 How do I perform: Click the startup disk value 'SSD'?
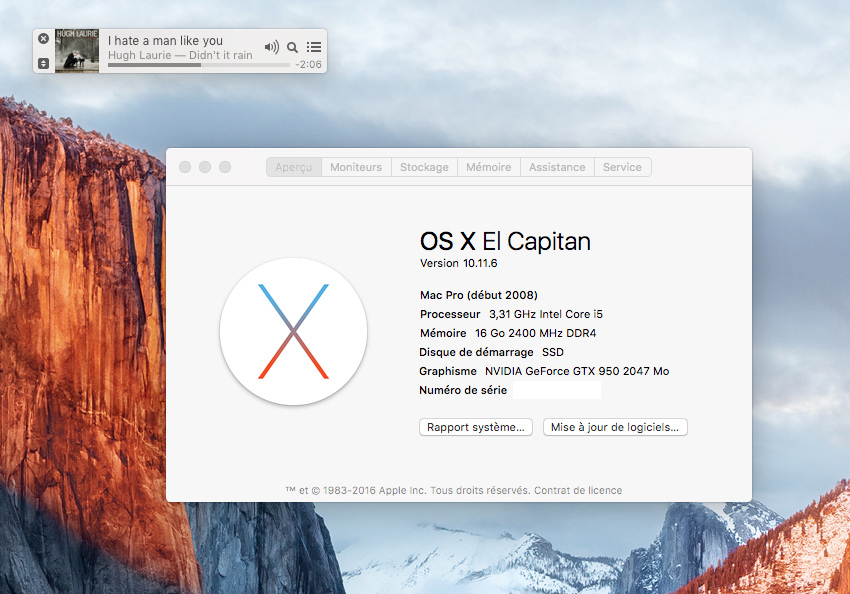553,352
